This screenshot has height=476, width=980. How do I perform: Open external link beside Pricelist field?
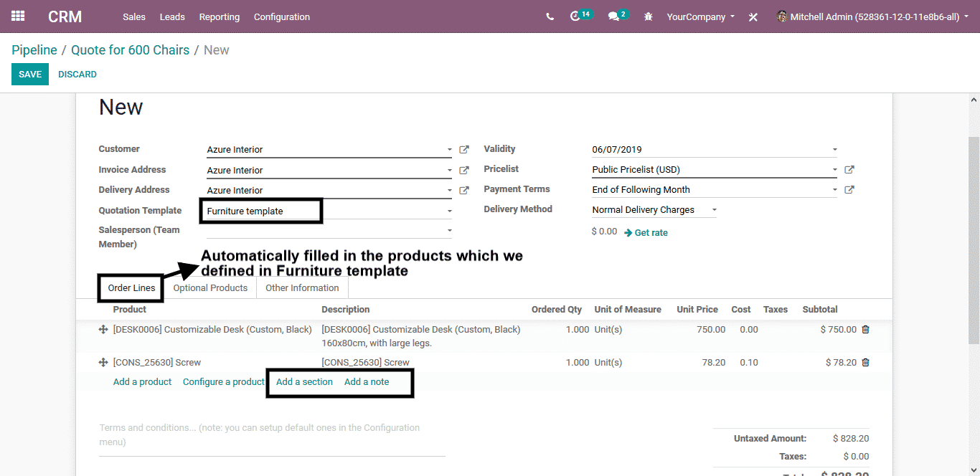pos(849,170)
